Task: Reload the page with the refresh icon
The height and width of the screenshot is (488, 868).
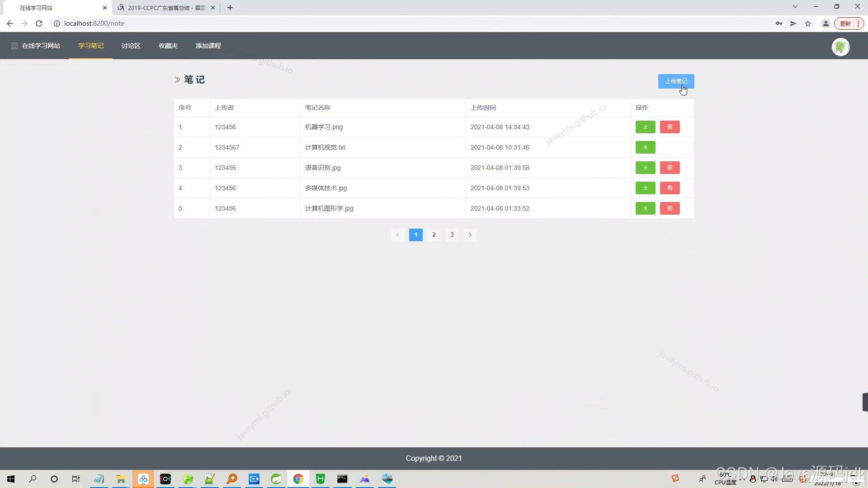Action: tap(39, 23)
